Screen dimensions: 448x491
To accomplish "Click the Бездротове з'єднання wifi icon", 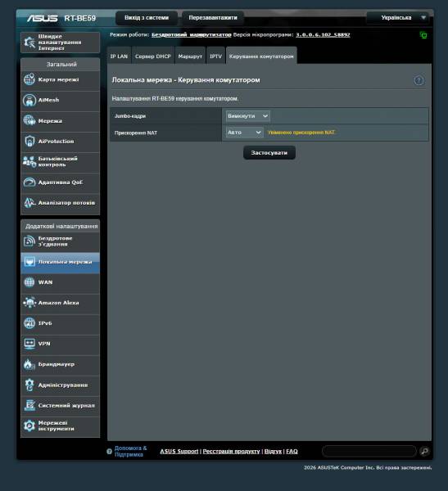I will point(29,241).
